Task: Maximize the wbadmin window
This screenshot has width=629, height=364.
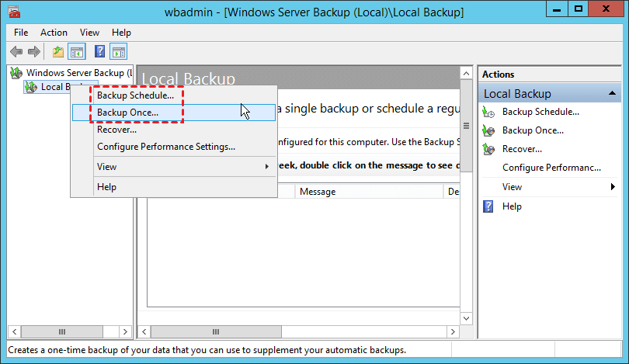Action: [x=579, y=9]
